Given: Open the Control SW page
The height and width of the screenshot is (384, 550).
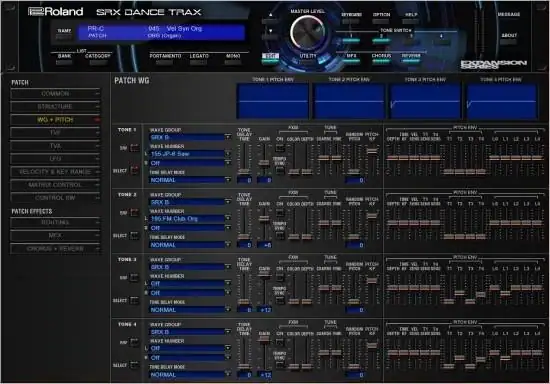Looking at the screenshot, I should click(x=55, y=198).
